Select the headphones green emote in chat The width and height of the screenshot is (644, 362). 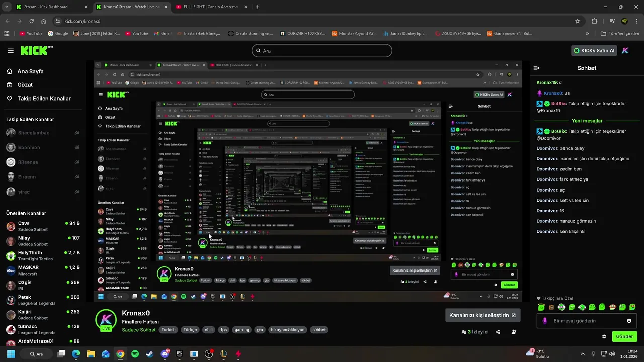point(582,307)
